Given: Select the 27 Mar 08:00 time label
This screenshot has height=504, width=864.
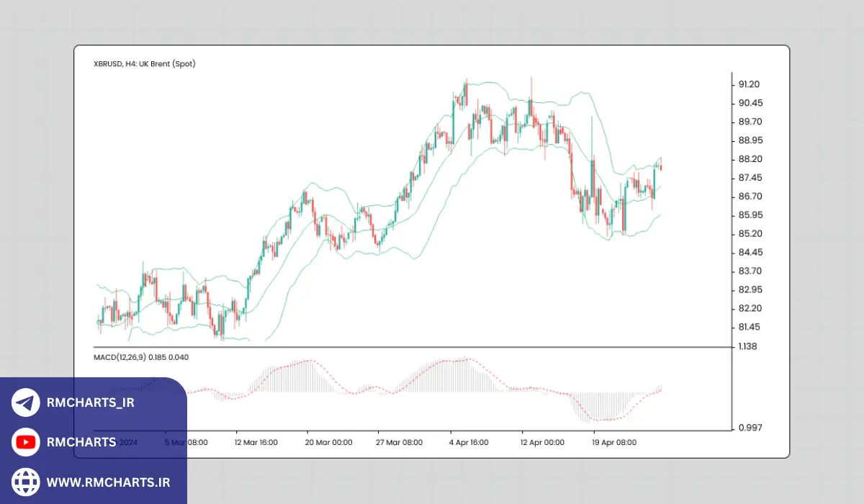Looking at the screenshot, I should [400, 442].
